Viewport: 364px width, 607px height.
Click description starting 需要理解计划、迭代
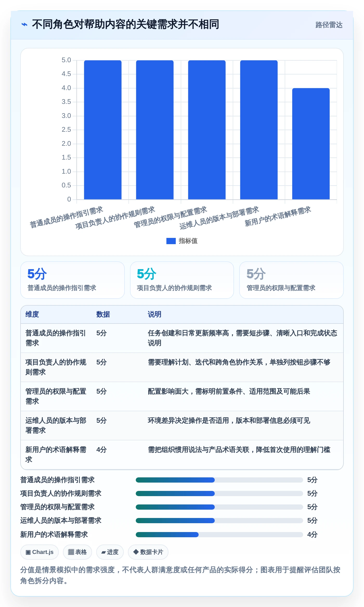239,362
